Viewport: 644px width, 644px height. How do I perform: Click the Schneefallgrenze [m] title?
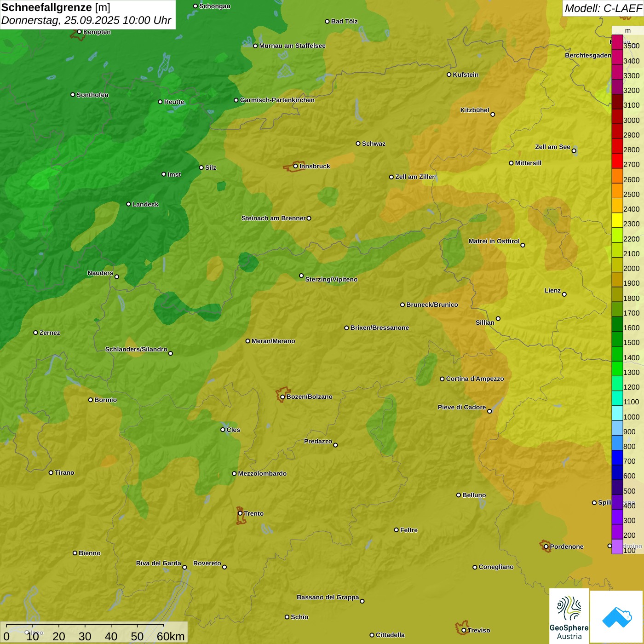coord(56,7)
